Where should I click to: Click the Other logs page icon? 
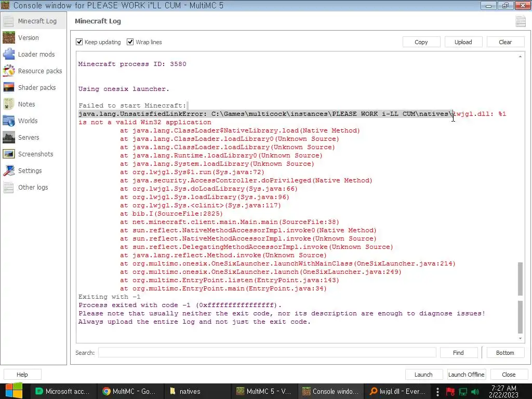coord(8,187)
